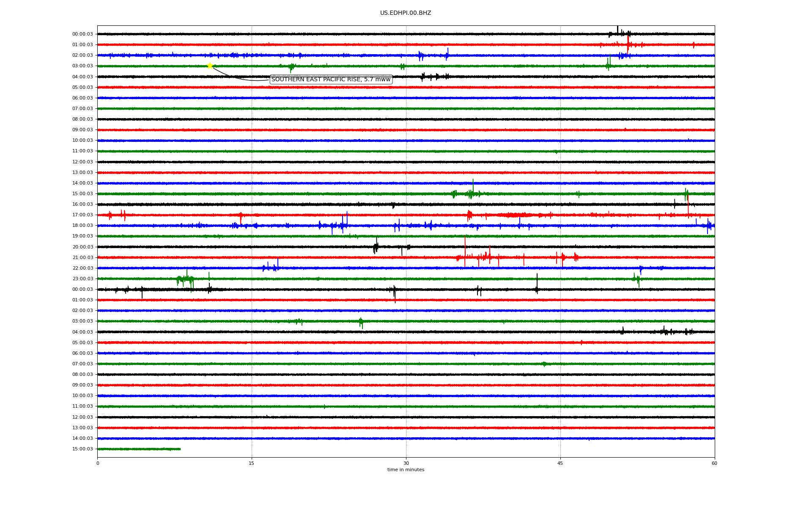Click the x-axis tick label 30
This screenshot has height=508, width=812.
406,463
